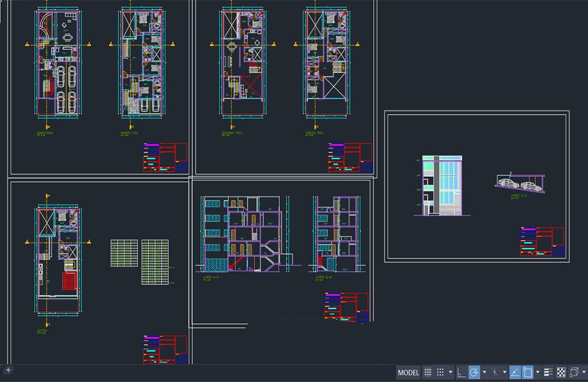Click the 'PRIMER PISO' label text

pos(129,133)
